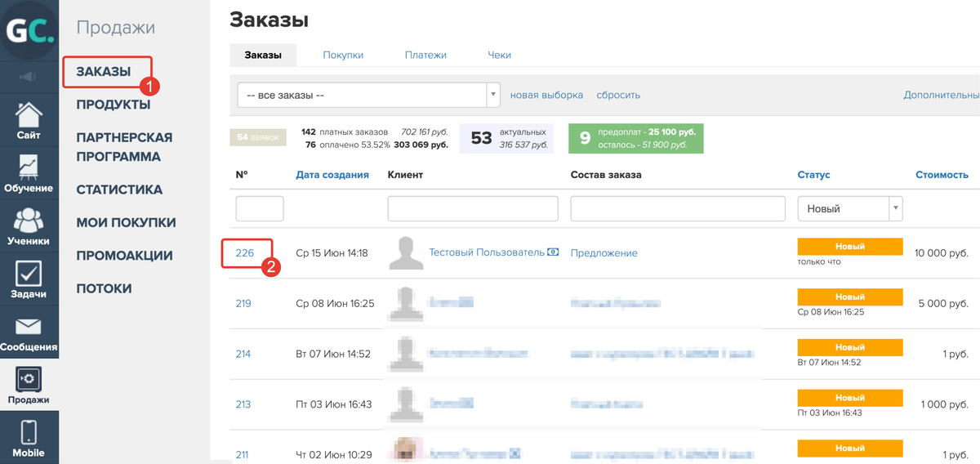Select ПРОДУКТЫ in the sales menu
This screenshot has height=464, width=980.
[x=113, y=105]
